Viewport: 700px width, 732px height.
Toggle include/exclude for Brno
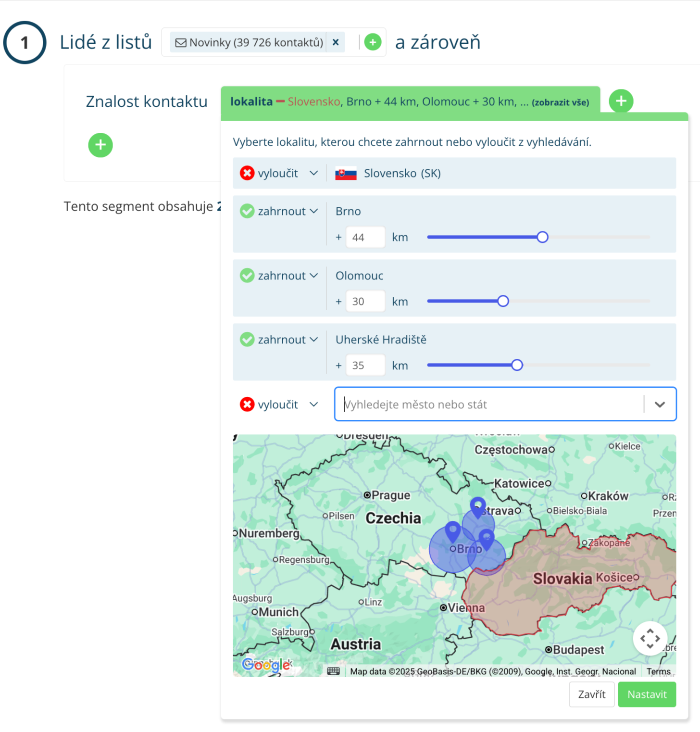[x=279, y=211]
